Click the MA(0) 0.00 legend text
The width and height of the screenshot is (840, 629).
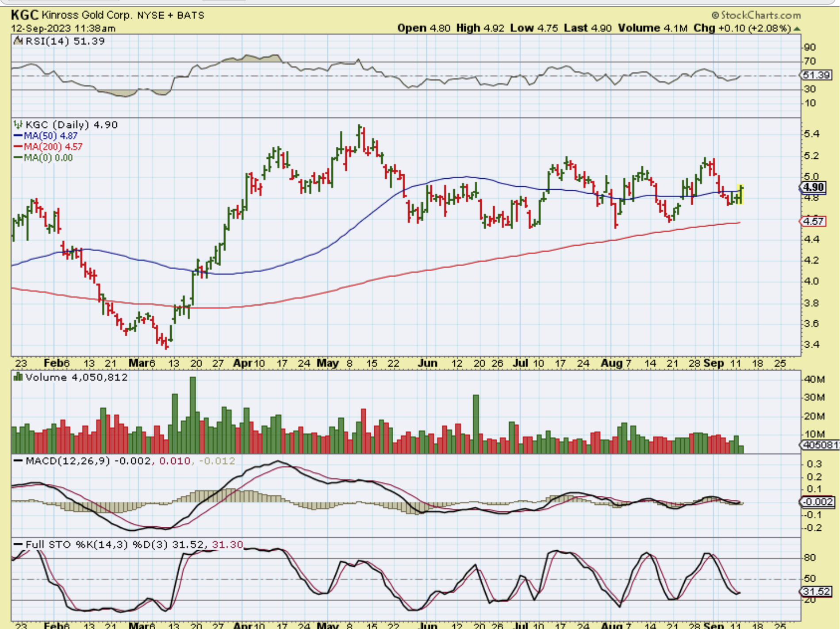point(49,157)
